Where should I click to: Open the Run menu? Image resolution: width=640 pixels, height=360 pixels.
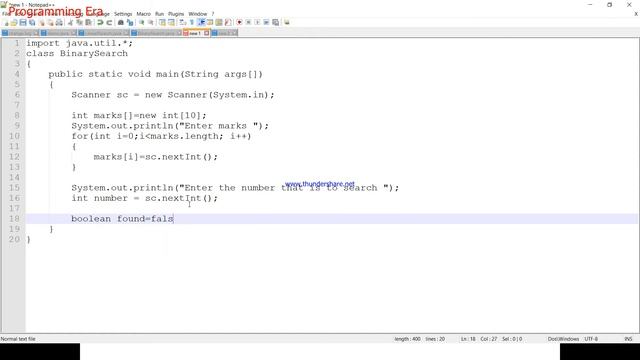coord(159,14)
